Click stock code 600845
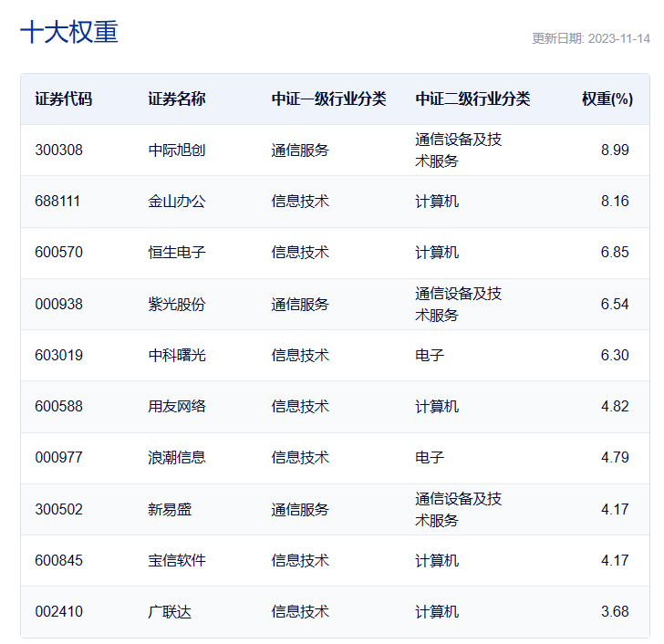Image resolution: width=664 pixels, height=644 pixels. coord(59,561)
